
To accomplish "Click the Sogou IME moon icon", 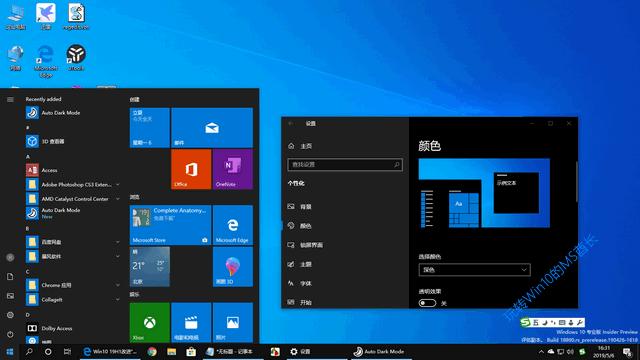I will tap(545, 322).
